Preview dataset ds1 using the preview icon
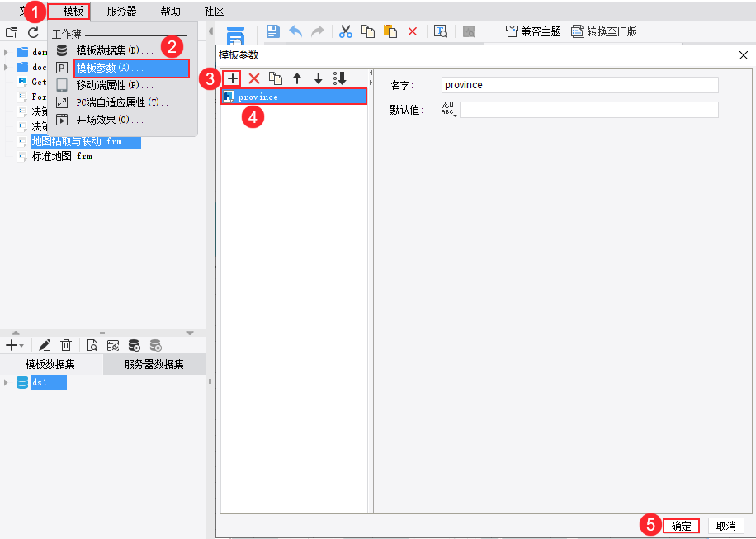The width and height of the screenshot is (756, 539). (x=92, y=345)
